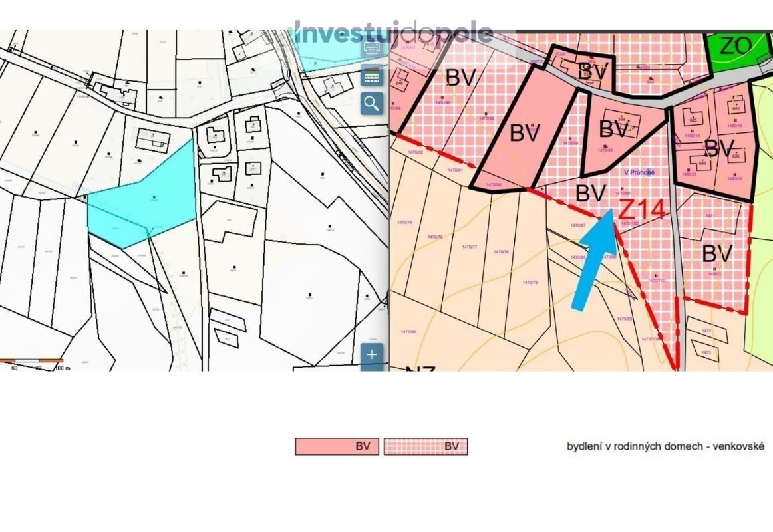Click the solid pink BV legend swatch
The height and width of the screenshot is (532, 773).
(337, 446)
